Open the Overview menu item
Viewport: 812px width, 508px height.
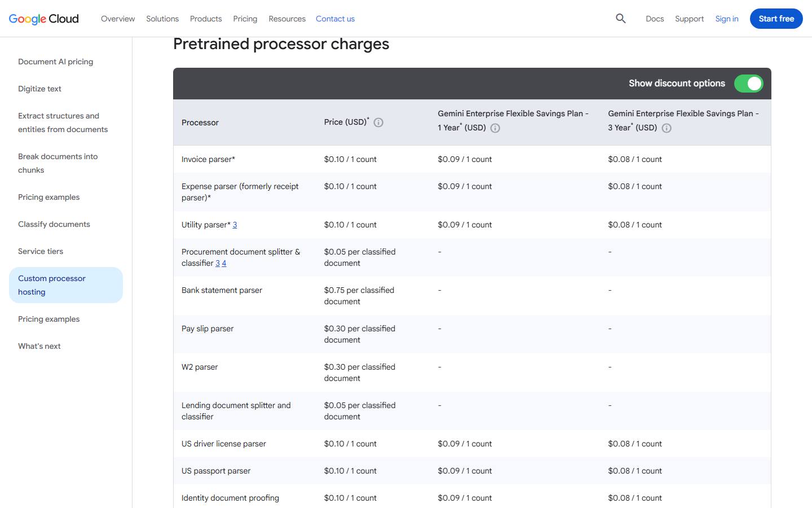click(118, 19)
